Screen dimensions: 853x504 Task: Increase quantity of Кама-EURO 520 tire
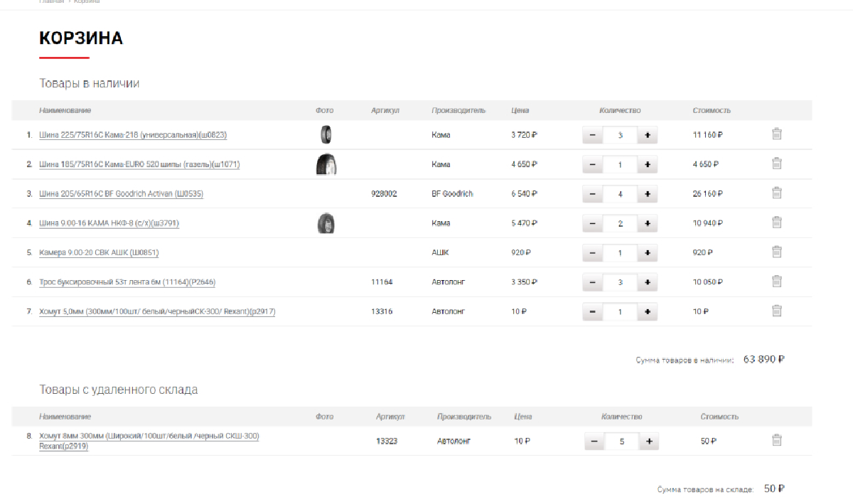[x=647, y=164]
